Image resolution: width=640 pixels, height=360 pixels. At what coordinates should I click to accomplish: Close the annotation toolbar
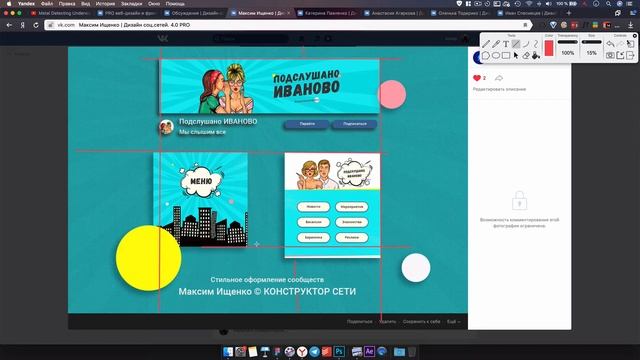point(635,36)
